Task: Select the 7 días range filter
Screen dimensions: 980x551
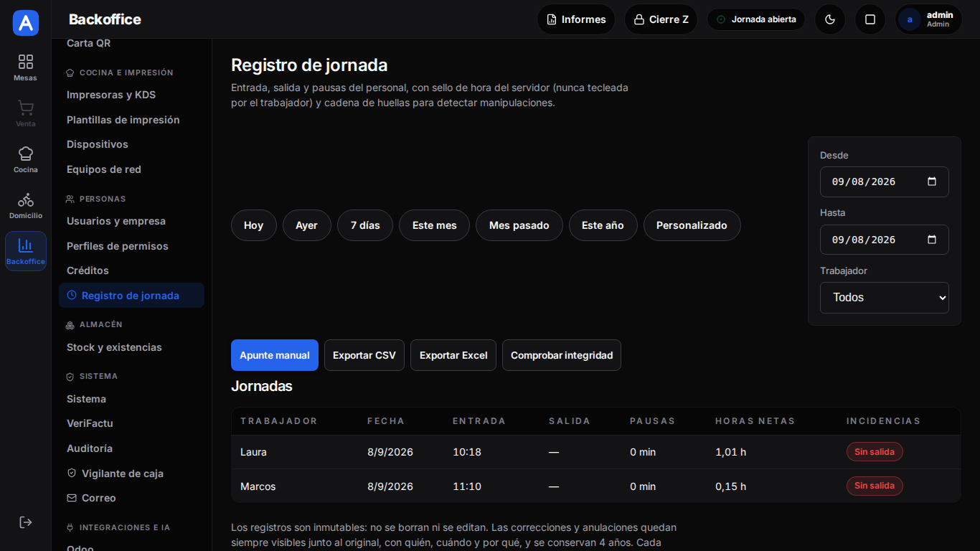Action: [x=365, y=225]
